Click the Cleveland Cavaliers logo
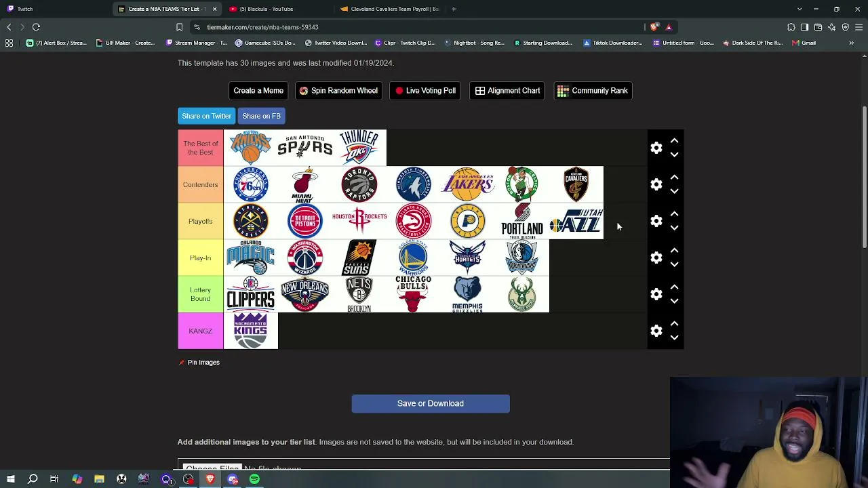The image size is (868, 488). click(576, 184)
